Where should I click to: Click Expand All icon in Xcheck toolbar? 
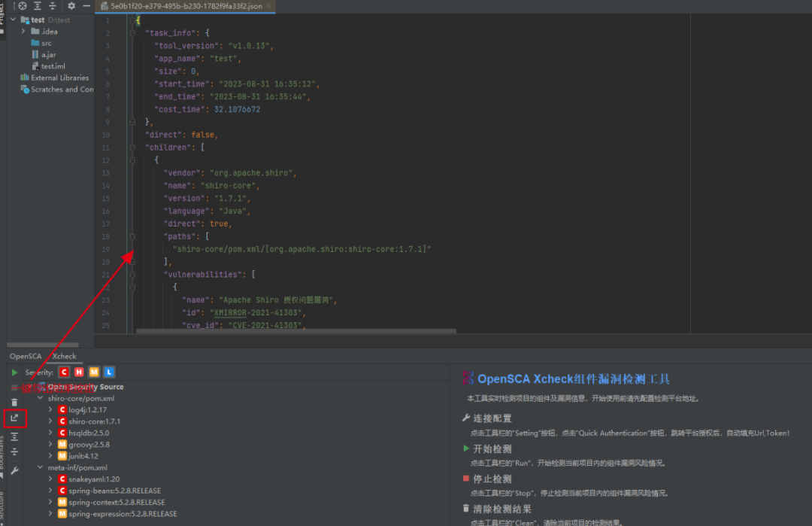pos(14,436)
